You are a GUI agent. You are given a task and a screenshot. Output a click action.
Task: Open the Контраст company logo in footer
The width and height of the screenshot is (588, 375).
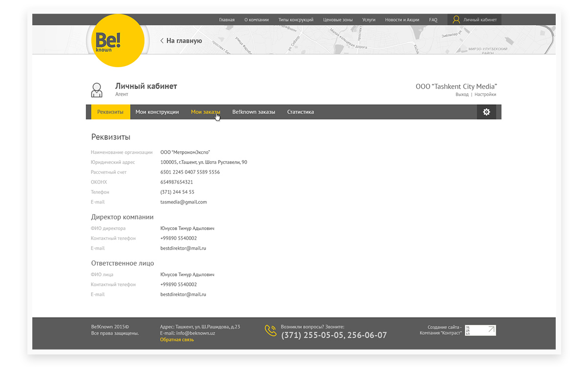480,330
